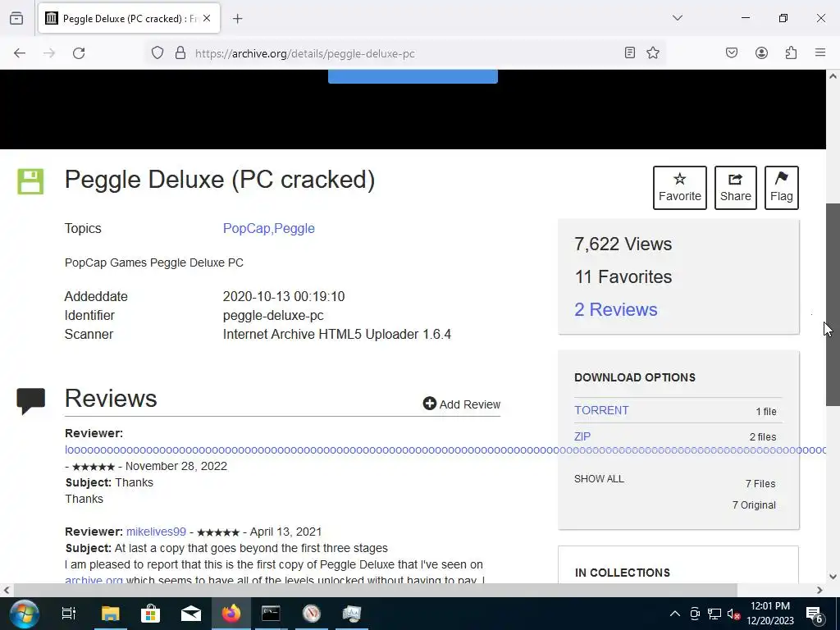840x630 pixels.
Task: Open the PopCap topic link
Action: (246, 228)
